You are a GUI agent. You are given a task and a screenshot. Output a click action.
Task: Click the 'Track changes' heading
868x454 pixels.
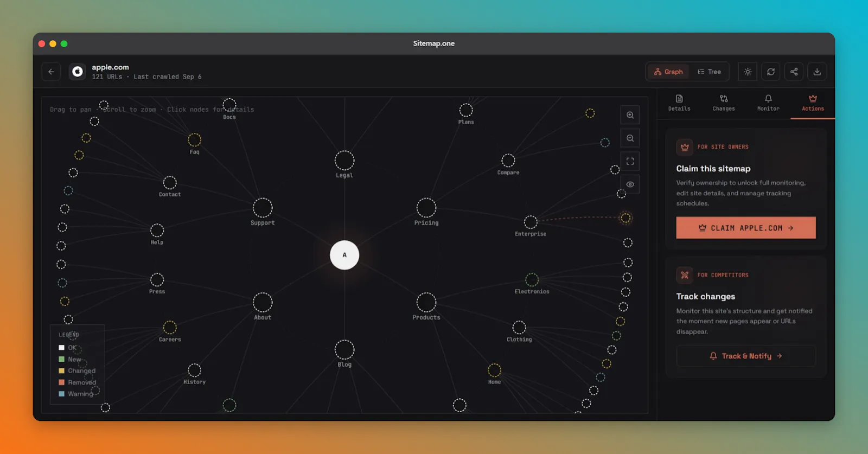[x=706, y=296]
